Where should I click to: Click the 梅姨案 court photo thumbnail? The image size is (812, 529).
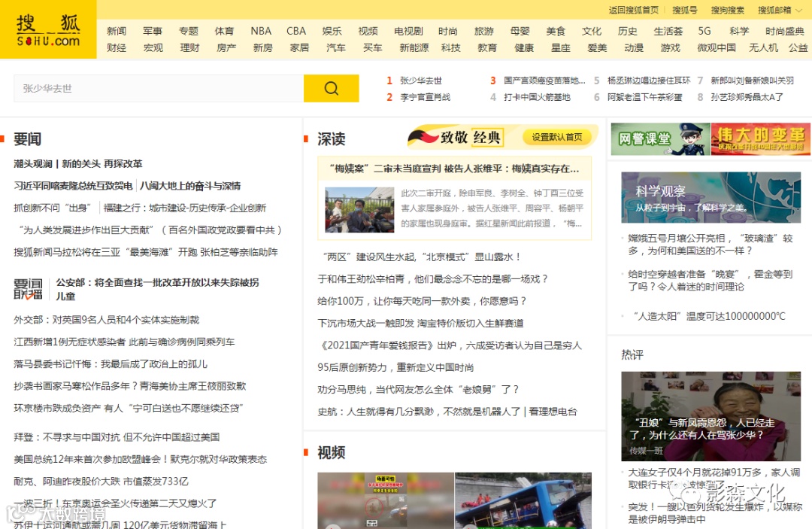pyautogui.click(x=359, y=209)
